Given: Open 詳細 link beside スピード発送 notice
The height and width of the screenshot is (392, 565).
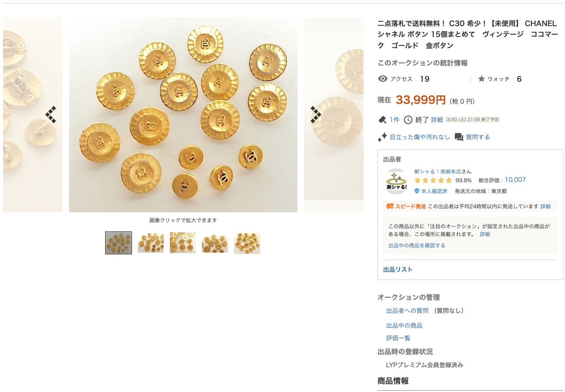Looking at the screenshot, I should point(545,206).
